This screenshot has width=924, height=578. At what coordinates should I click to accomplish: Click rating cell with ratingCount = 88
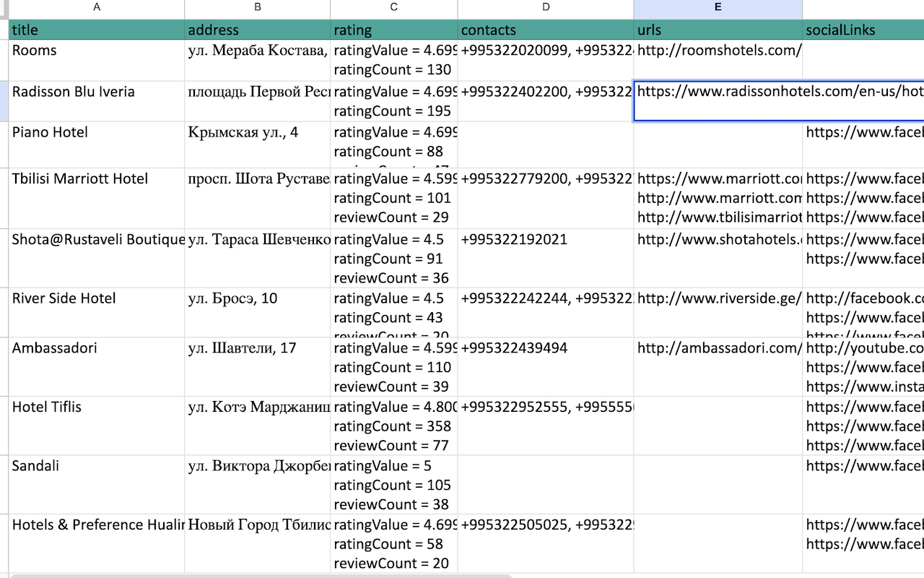[x=394, y=144]
